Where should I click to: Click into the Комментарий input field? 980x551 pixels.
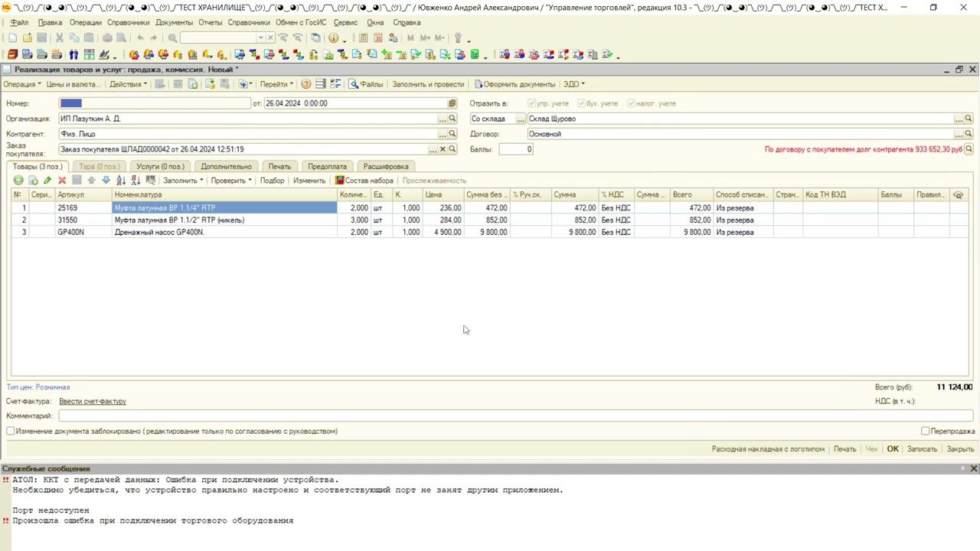[514, 416]
